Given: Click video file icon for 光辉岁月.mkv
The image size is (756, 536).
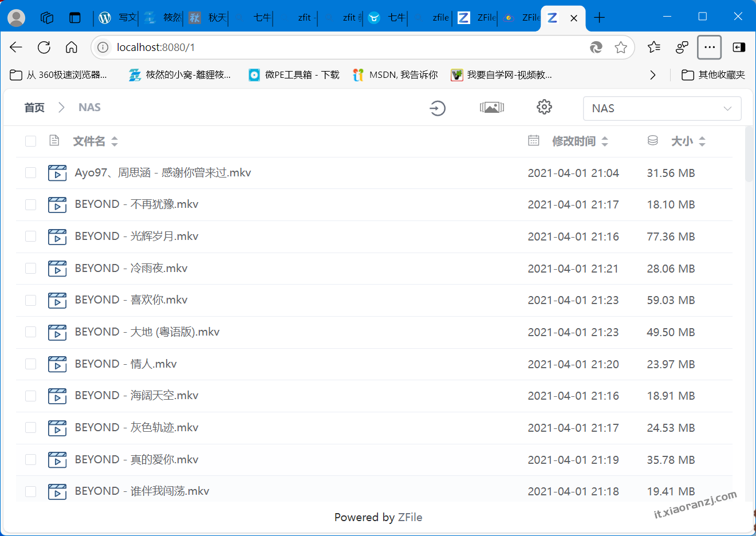Looking at the screenshot, I should click(x=57, y=237).
